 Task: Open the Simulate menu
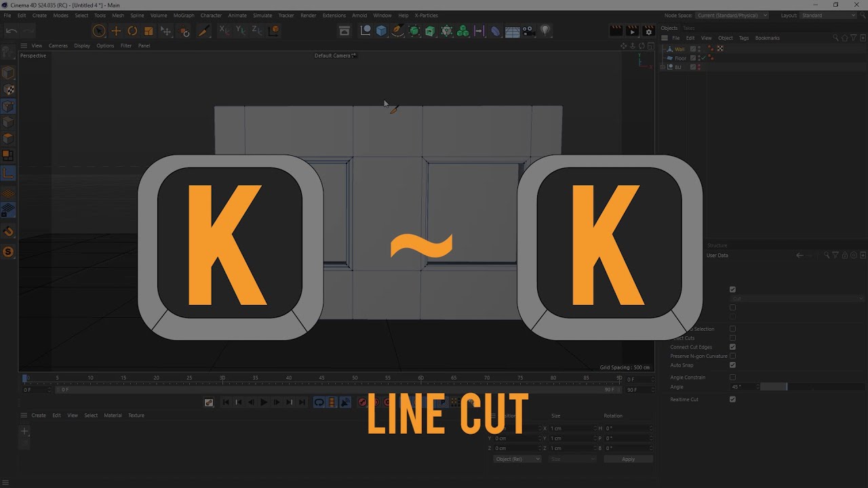[262, 15]
